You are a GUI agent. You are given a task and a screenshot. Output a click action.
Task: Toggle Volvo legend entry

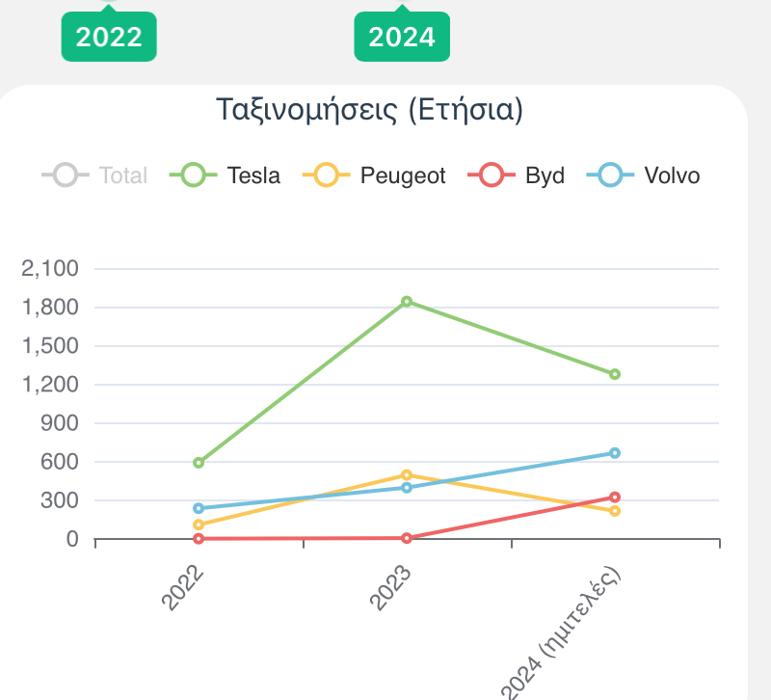[x=643, y=175]
